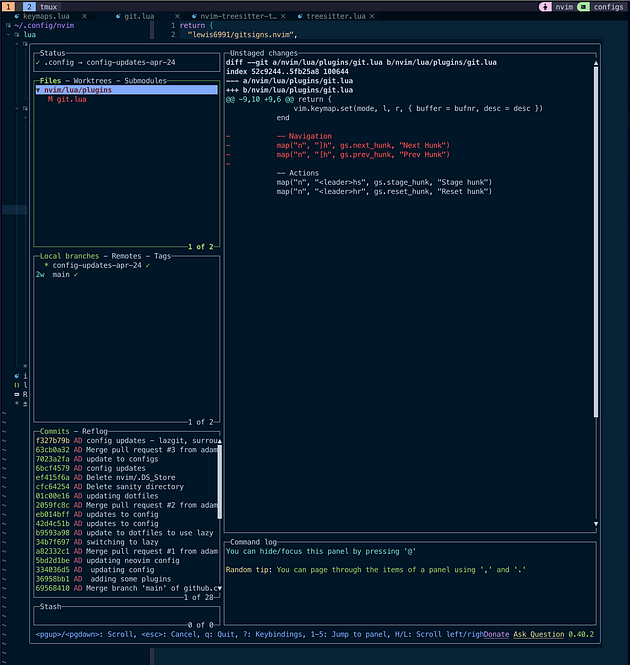
Task: Switch to the Reflog tab
Action: click(95, 431)
